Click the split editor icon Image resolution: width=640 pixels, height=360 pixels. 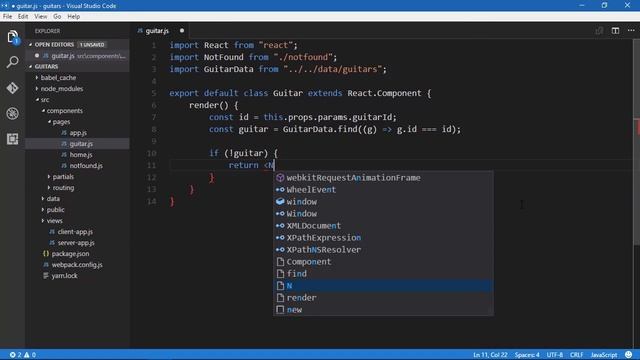click(615, 31)
